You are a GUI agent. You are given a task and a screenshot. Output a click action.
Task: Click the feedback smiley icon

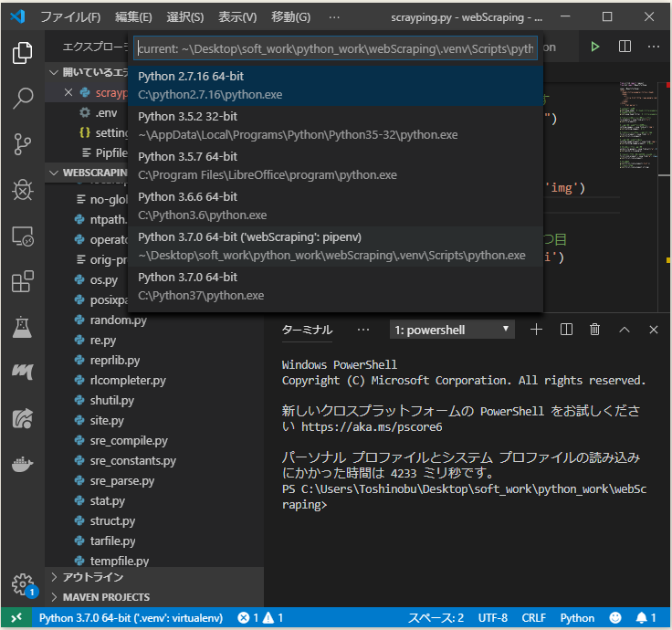[x=615, y=617]
